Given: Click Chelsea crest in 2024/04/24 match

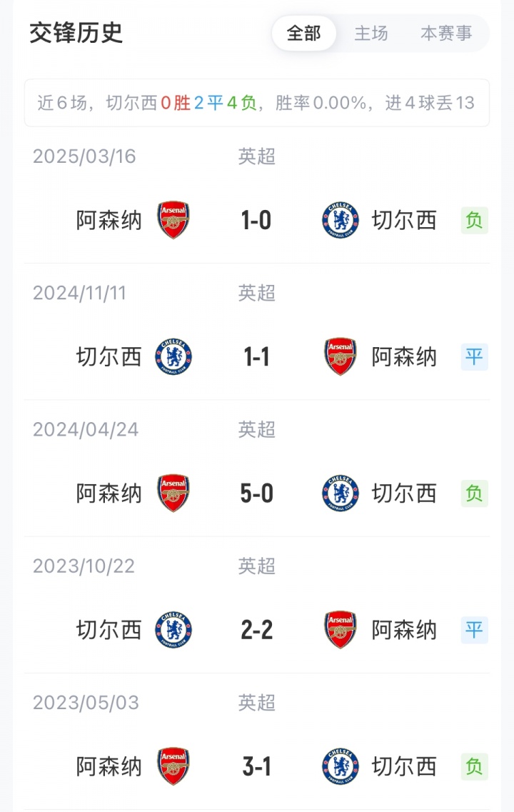Looking at the screenshot, I should point(341,493).
